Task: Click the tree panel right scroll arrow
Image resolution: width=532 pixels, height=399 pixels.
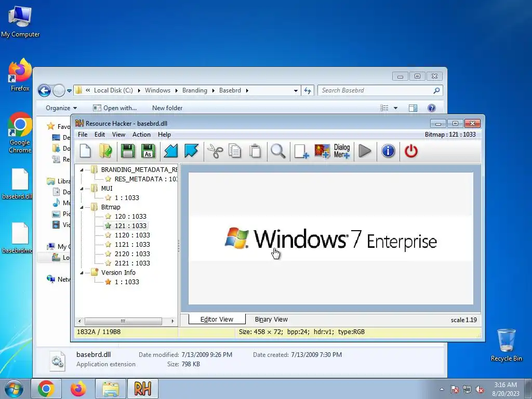Action: coord(172,321)
